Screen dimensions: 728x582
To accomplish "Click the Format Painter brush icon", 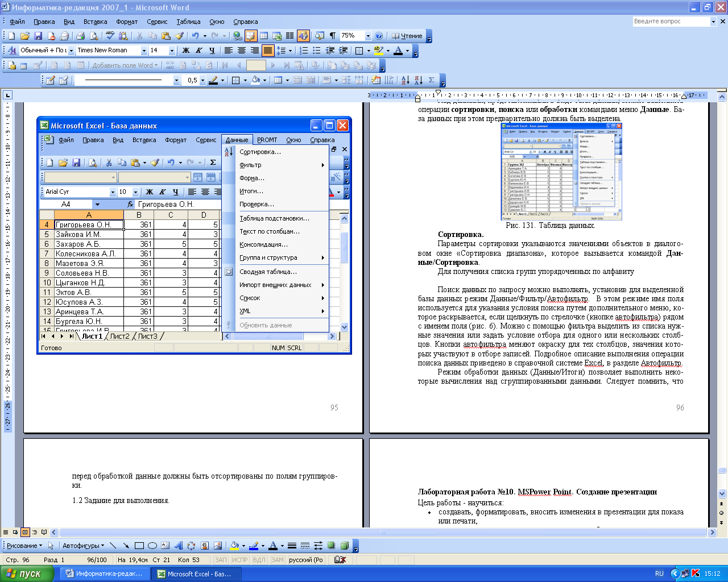I will (x=179, y=36).
